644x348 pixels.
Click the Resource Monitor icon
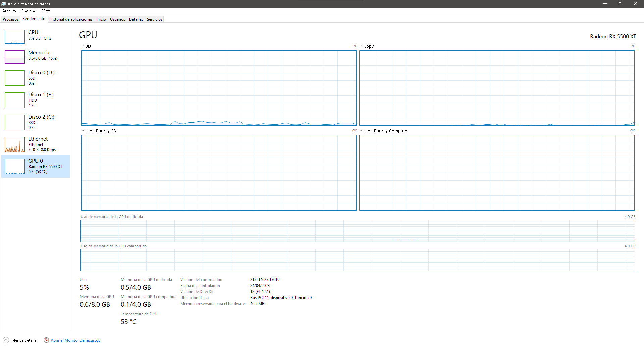[x=46, y=340]
